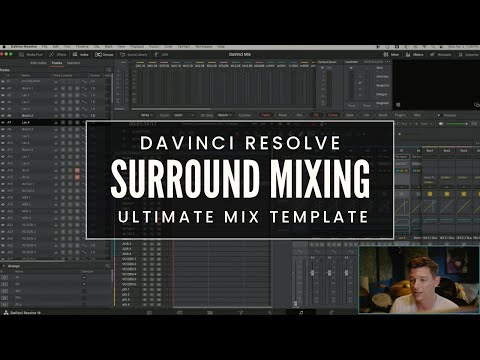Viewport: 480px width, 360px height.
Task: Open the Metadata panel
Action: (441, 54)
